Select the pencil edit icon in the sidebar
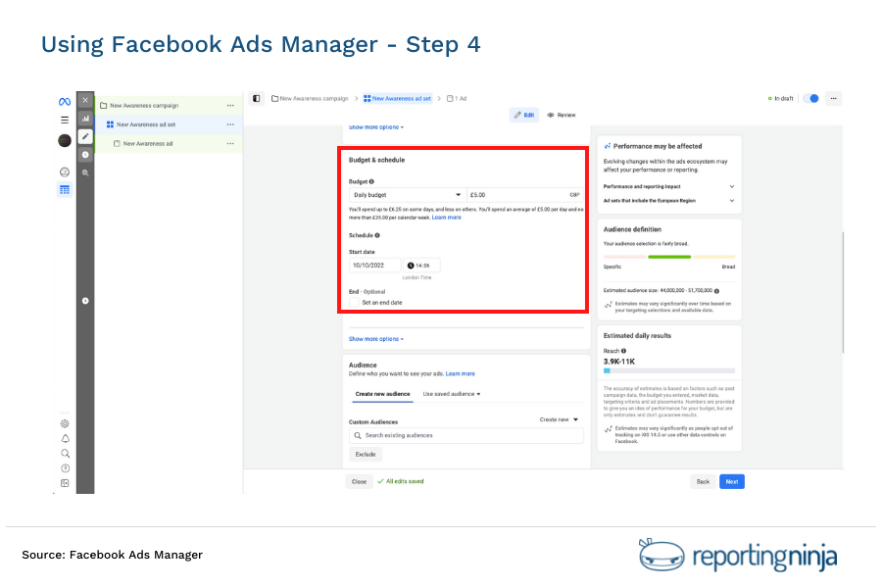Screen dimensions: 882x588 click(x=85, y=134)
